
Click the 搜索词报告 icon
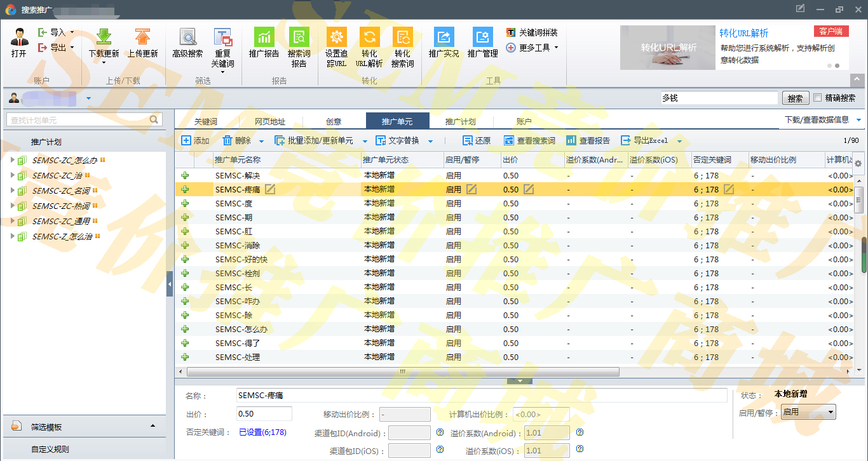coord(299,37)
